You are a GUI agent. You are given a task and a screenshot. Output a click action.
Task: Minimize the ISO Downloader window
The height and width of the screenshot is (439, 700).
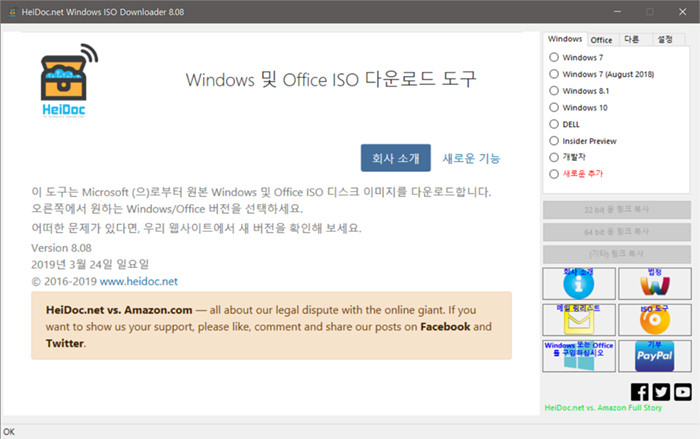tap(617, 12)
